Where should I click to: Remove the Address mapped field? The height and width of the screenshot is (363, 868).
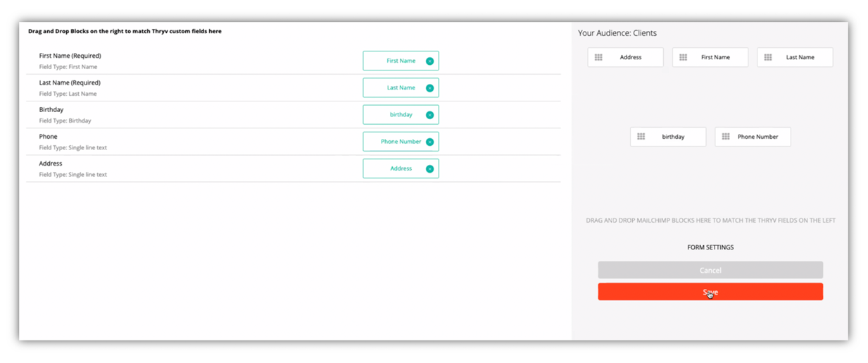[x=429, y=168]
